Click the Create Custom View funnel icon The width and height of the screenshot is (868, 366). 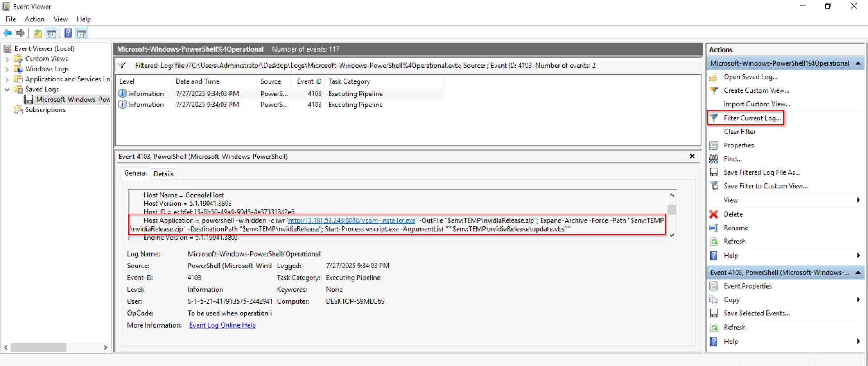tap(714, 90)
